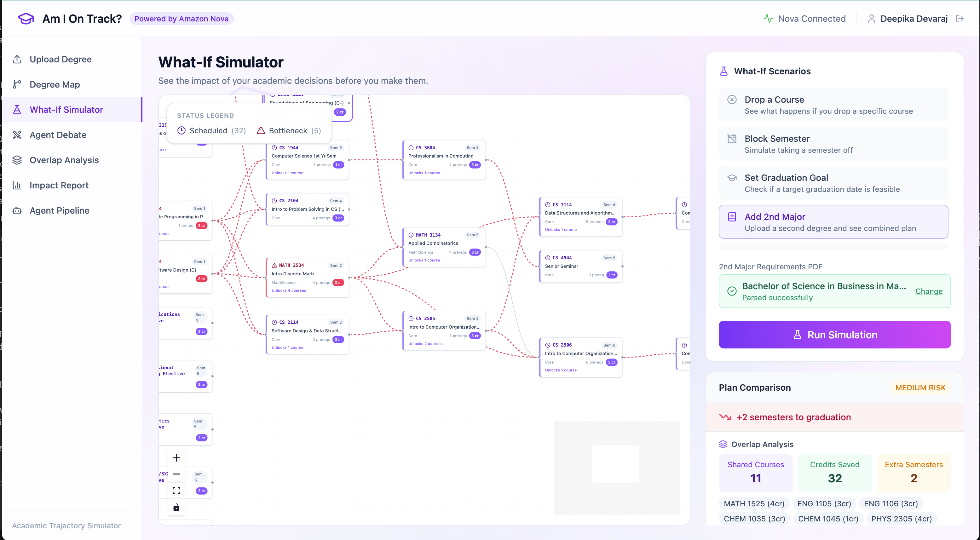The width and height of the screenshot is (980, 540).
Task: Click Change link for 2nd major PDF
Action: click(928, 291)
